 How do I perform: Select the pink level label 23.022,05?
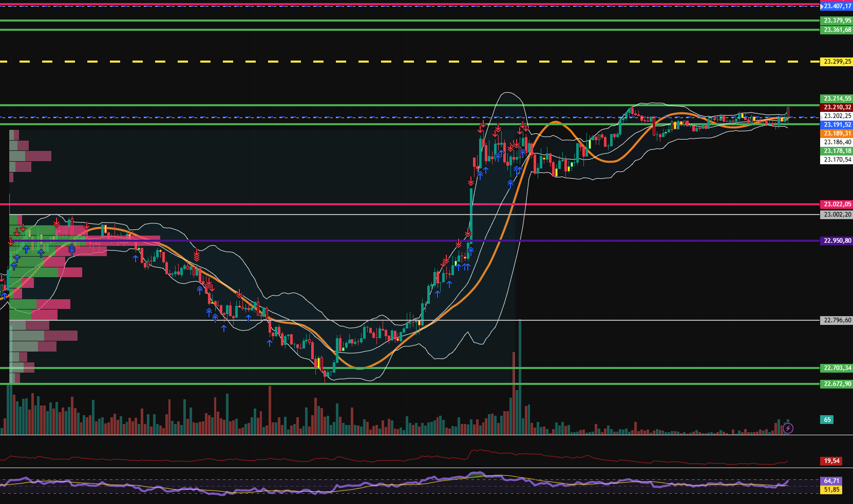point(837,204)
